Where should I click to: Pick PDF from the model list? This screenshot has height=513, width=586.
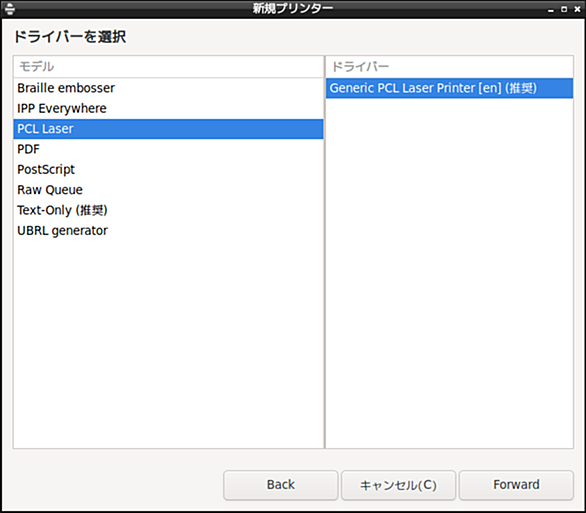(x=168, y=149)
